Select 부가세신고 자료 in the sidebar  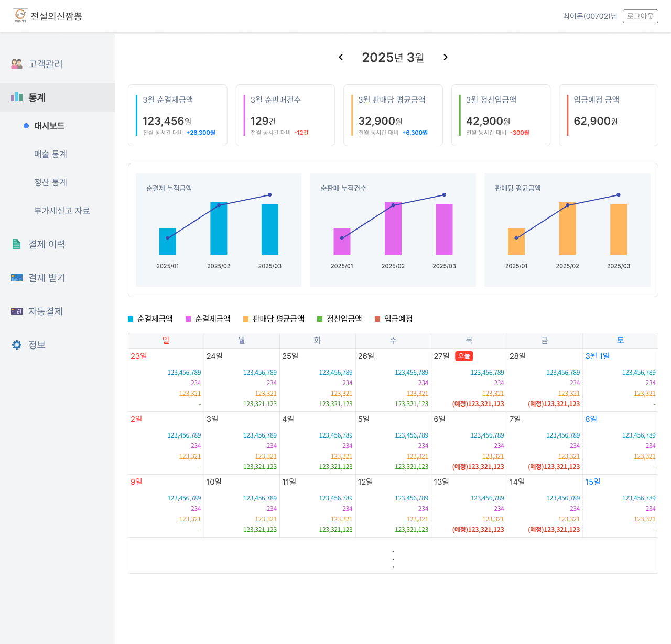coord(62,211)
